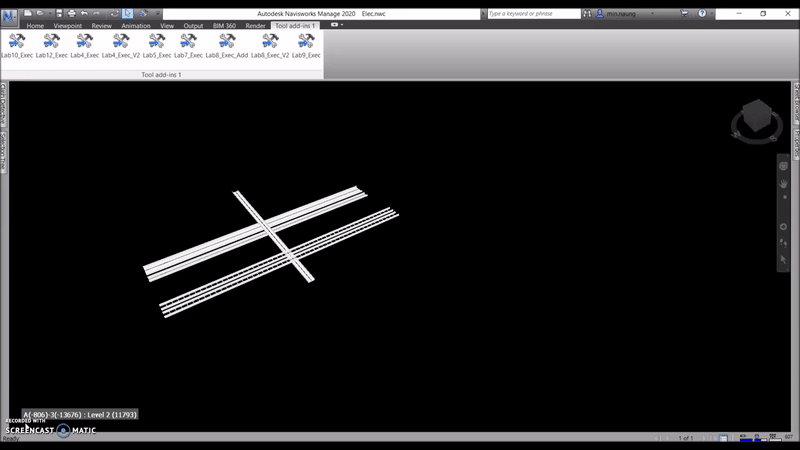
Task: Activate the Pan hand tool on navigation bar
Action: (x=784, y=184)
